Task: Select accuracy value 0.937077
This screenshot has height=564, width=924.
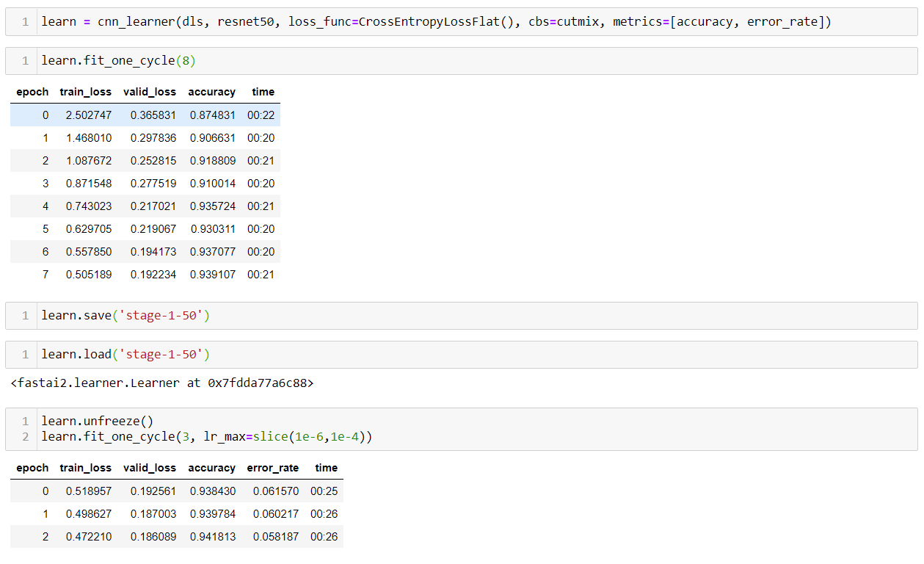Action: [213, 252]
